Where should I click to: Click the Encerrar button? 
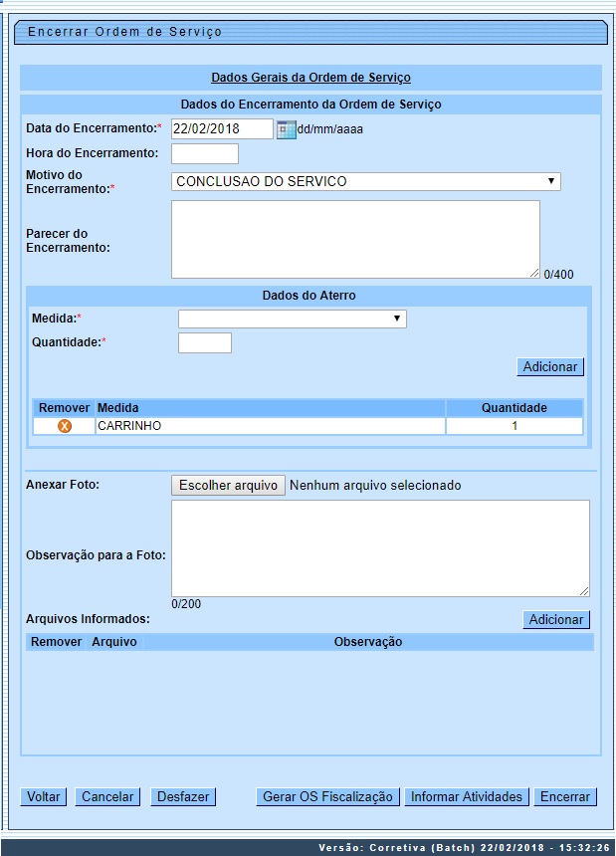pyautogui.click(x=565, y=796)
